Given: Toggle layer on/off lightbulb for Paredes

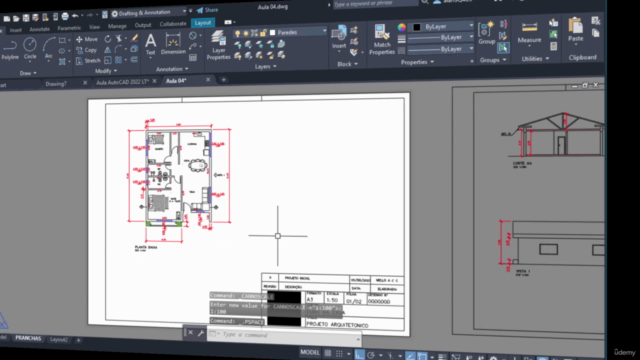Looking at the screenshot, I should [238, 33].
